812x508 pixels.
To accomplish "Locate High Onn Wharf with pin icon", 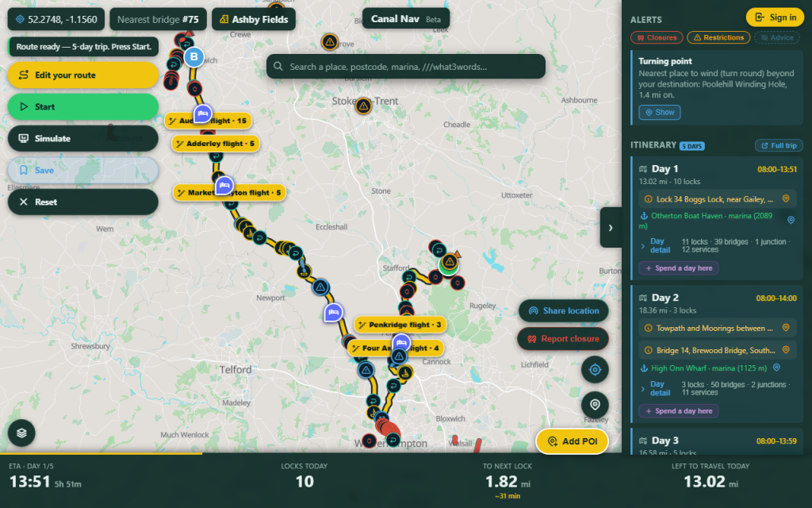I will coord(776,368).
